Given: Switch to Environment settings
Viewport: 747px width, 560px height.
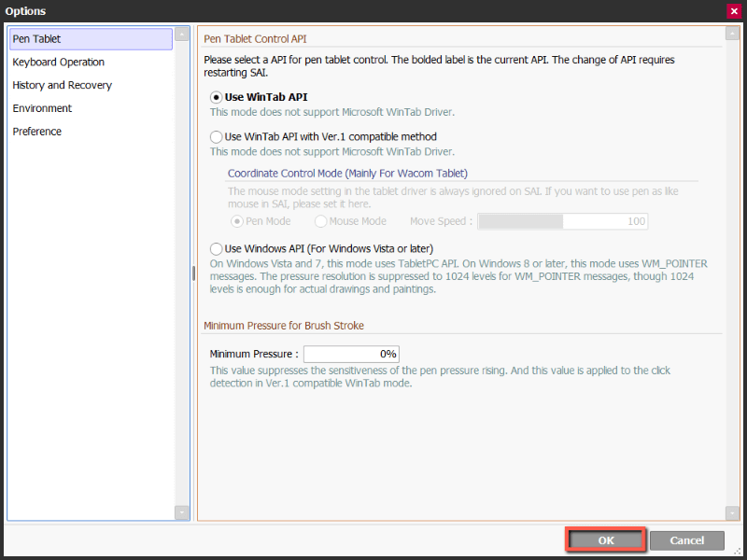Looking at the screenshot, I should tap(42, 108).
